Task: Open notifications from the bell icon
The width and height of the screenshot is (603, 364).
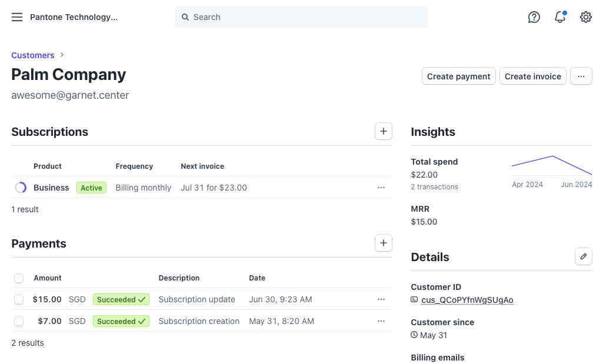Action: click(559, 17)
